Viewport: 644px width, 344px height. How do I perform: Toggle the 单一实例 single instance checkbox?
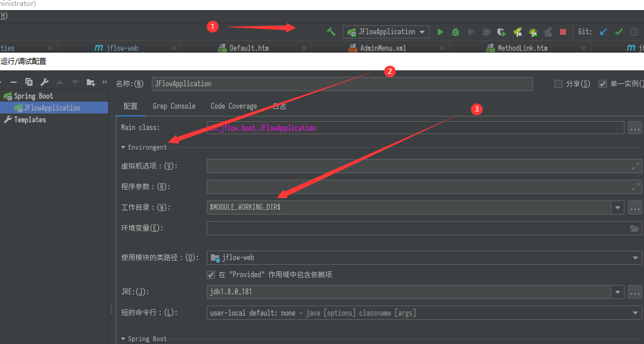click(x=603, y=84)
